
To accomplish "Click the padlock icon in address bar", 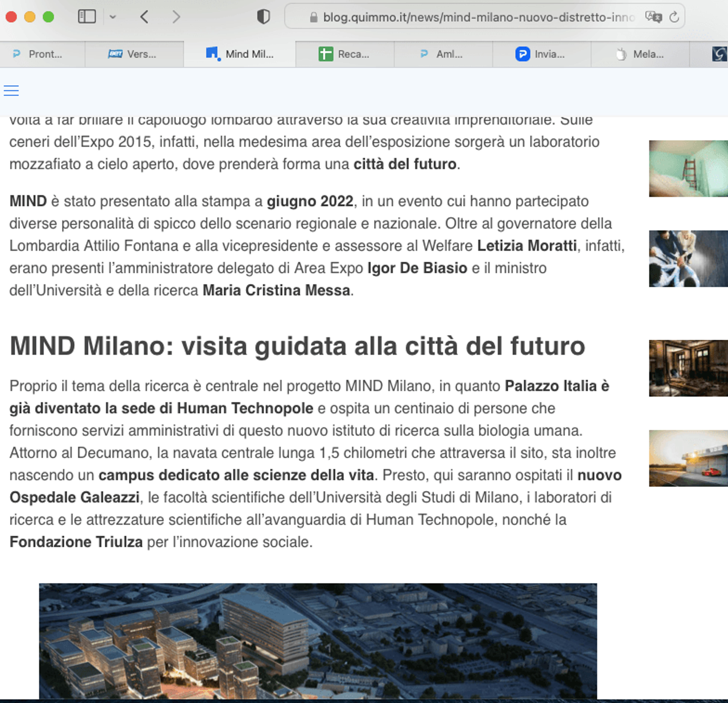I will [314, 17].
